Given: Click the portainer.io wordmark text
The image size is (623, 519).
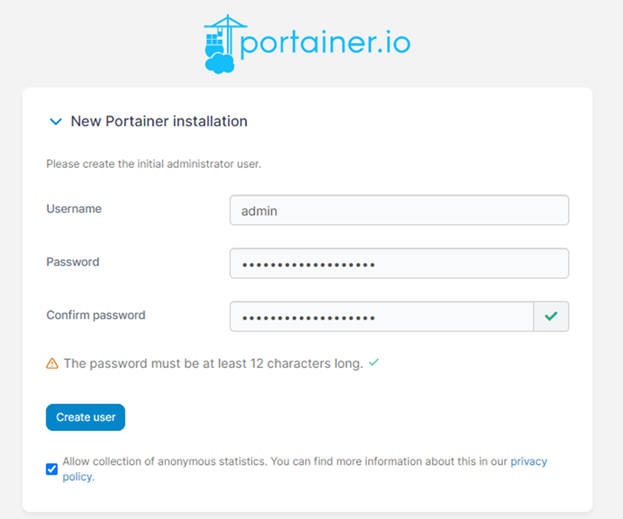Looking at the screenshot, I should pos(325,44).
